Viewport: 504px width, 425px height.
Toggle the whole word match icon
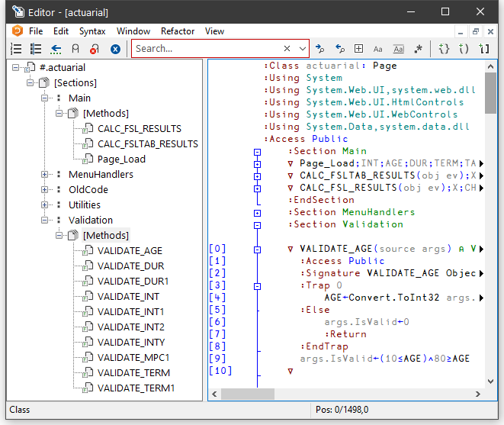tap(398, 49)
